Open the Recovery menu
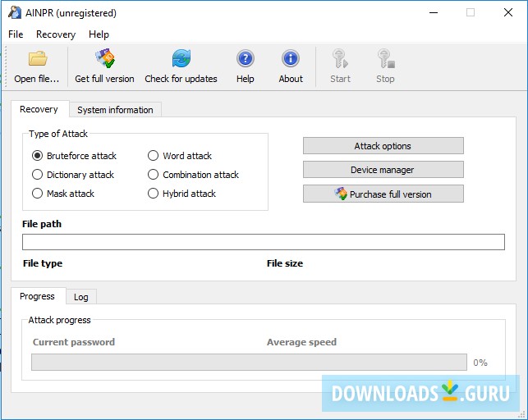528x420 pixels. tap(56, 34)
